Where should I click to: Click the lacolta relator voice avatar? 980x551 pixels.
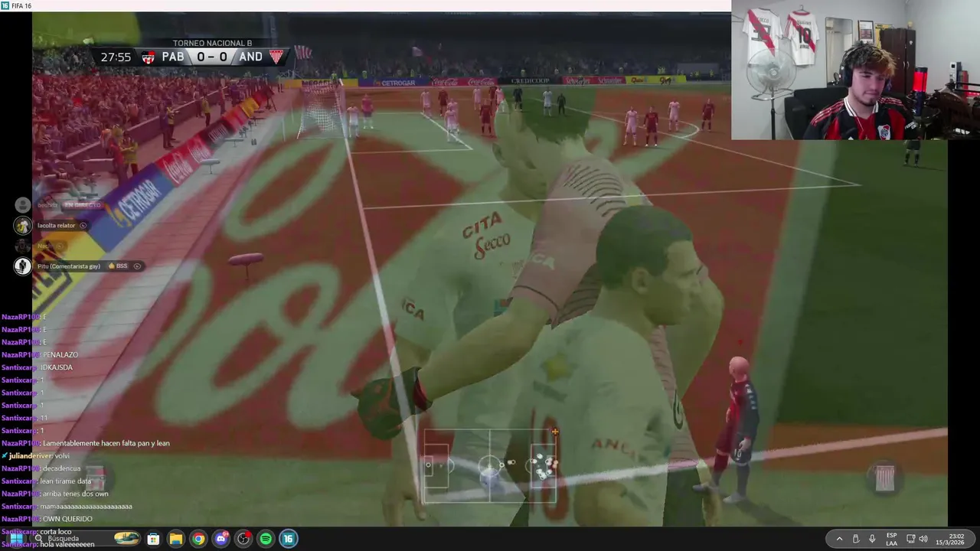[x=23, y=226]
